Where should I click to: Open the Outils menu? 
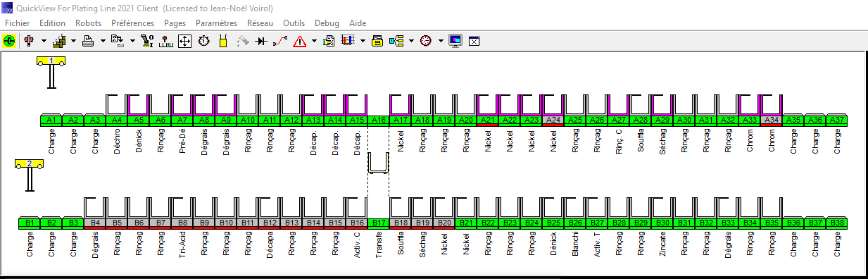coord(294,23)
